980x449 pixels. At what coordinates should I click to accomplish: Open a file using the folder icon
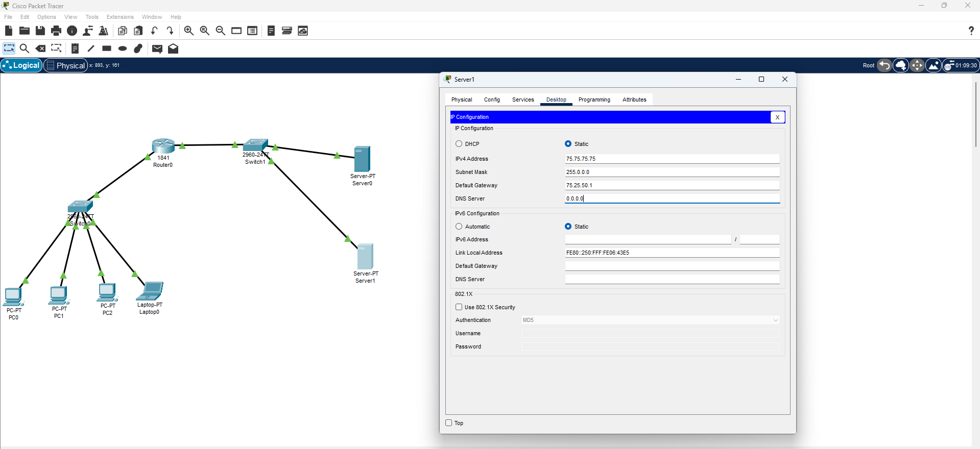[24, 31]
